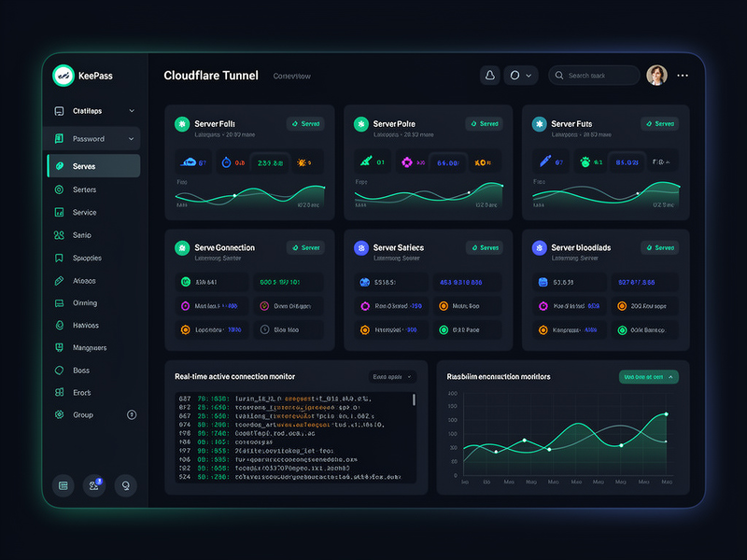Image resolution: width=747 pixels, height=560 pixels.
Task: Click the Group gear icon
Action: [59, 414]
